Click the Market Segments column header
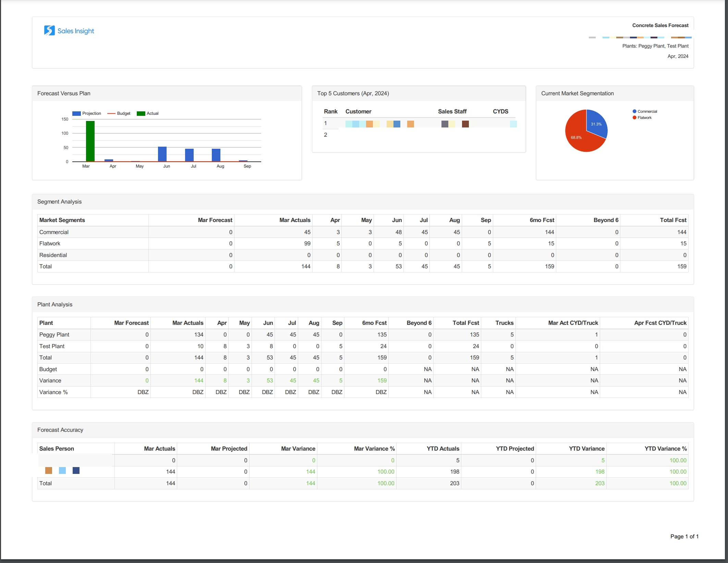 tap(62, 220)
